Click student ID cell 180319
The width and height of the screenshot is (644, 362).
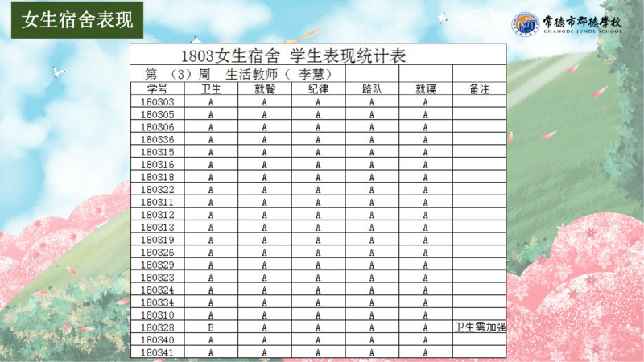tap(158, 240)
